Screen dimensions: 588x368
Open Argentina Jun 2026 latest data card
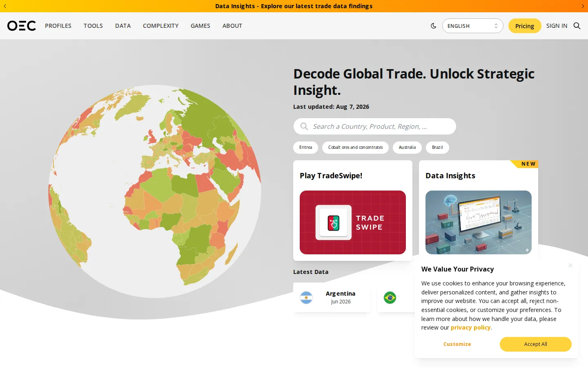332,298
